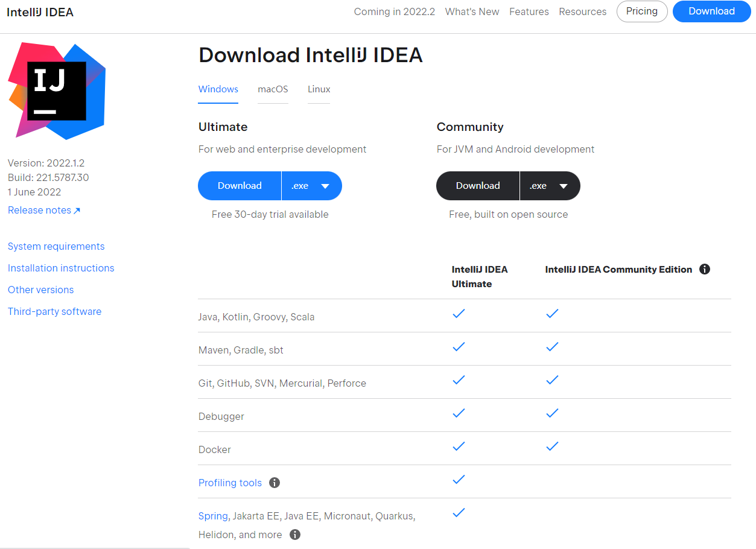Click 'IntelliJ IDEA Ultimate' column header

(x=480, y=276)
